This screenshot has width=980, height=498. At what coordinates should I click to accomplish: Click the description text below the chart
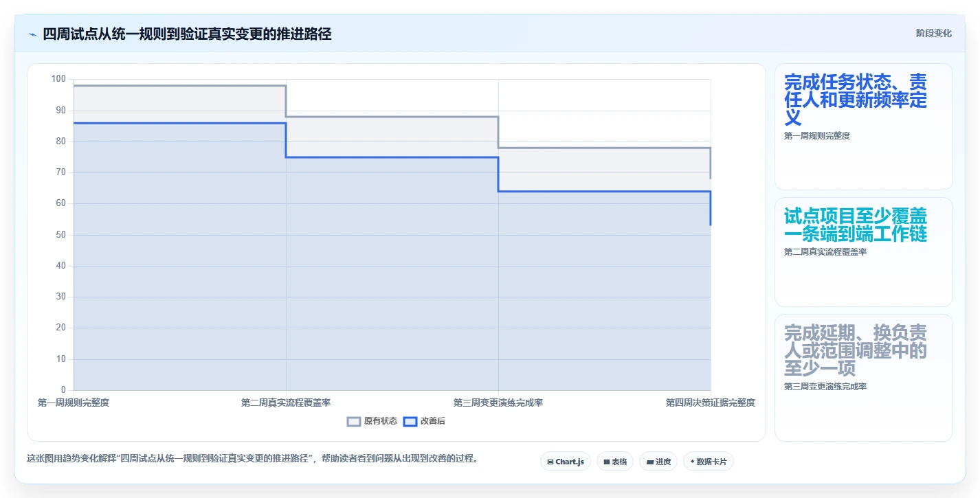coord(252,458)
